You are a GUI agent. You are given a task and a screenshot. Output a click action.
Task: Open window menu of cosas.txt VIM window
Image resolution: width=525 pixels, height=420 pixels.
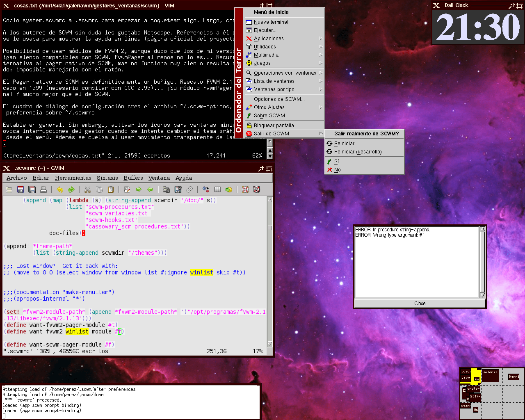(7, 6)
